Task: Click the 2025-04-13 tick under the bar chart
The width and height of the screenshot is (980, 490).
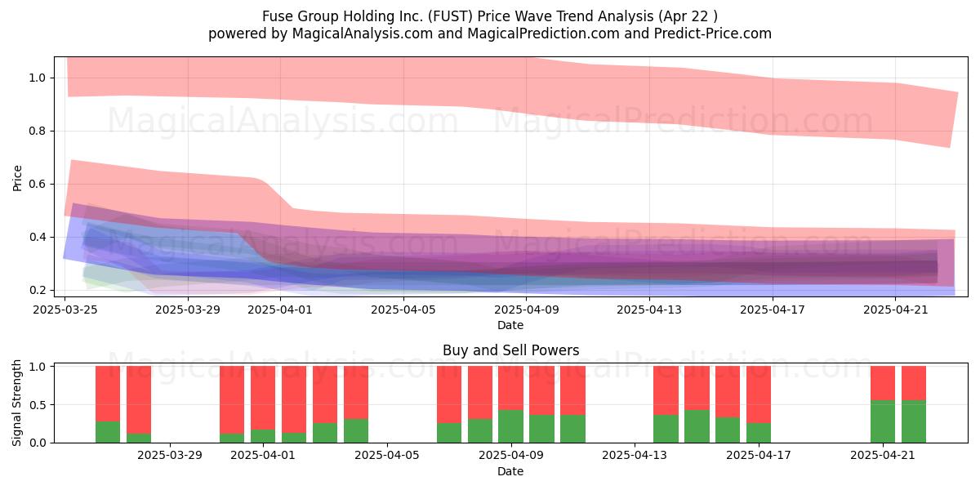Action: point(635,456)
